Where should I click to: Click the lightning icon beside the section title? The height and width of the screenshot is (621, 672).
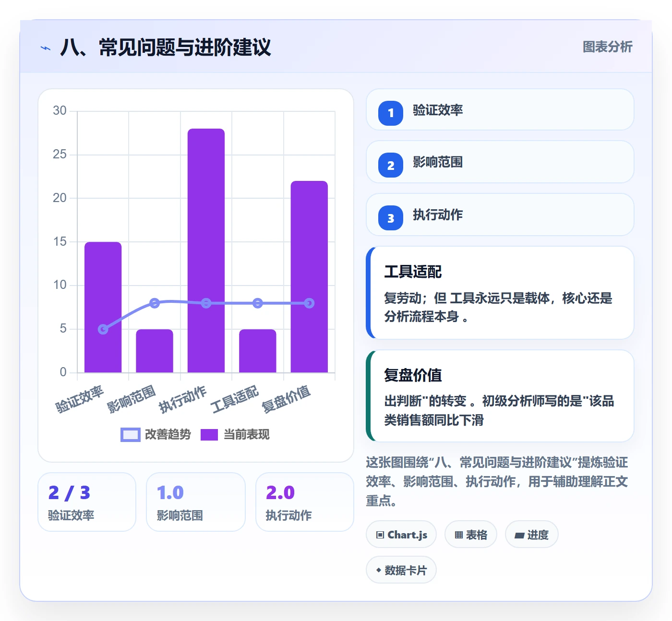[x=46, y=48]
